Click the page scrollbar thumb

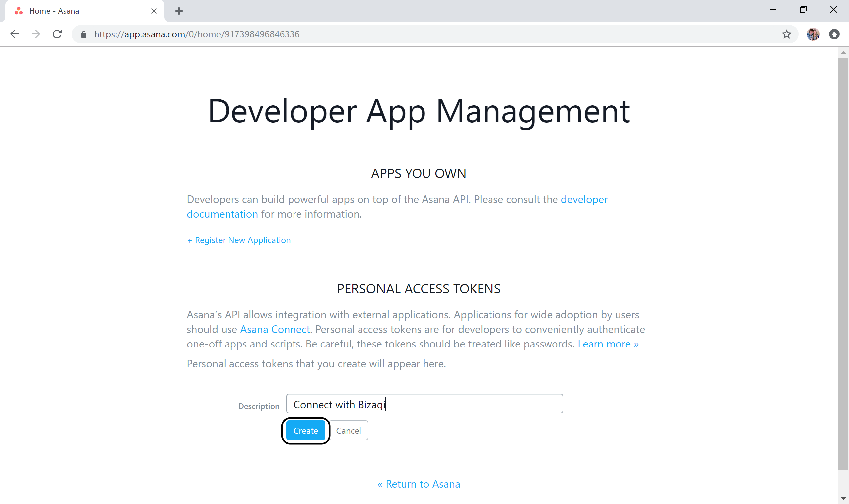843,264
